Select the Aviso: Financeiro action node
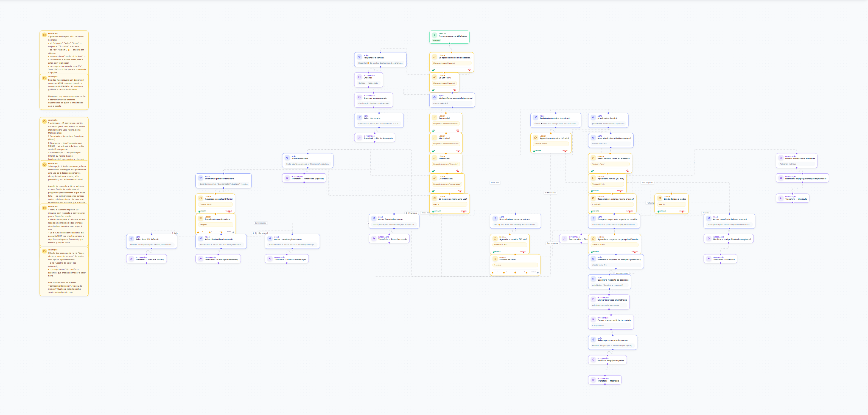 (x=308, y=160)
